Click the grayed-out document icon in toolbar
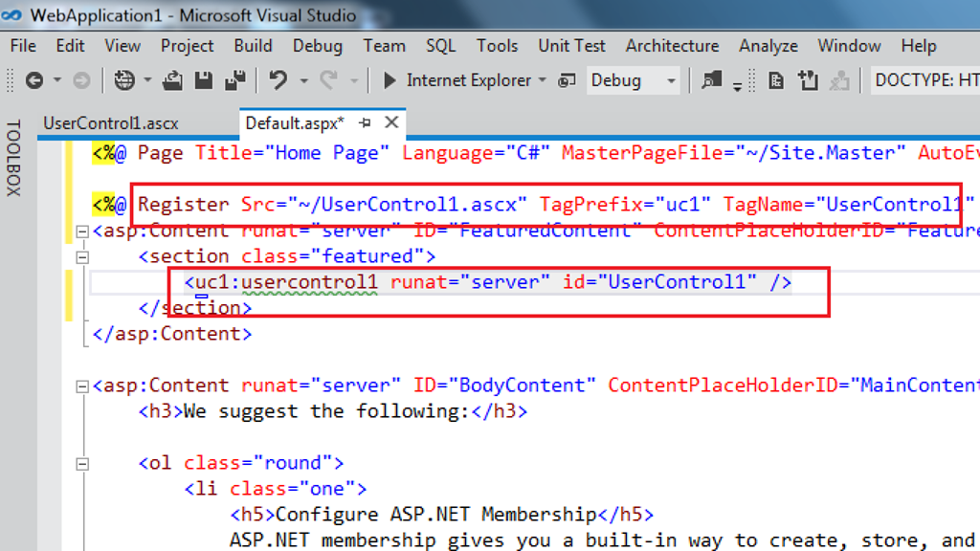The image size is (980, 551). 840,80
